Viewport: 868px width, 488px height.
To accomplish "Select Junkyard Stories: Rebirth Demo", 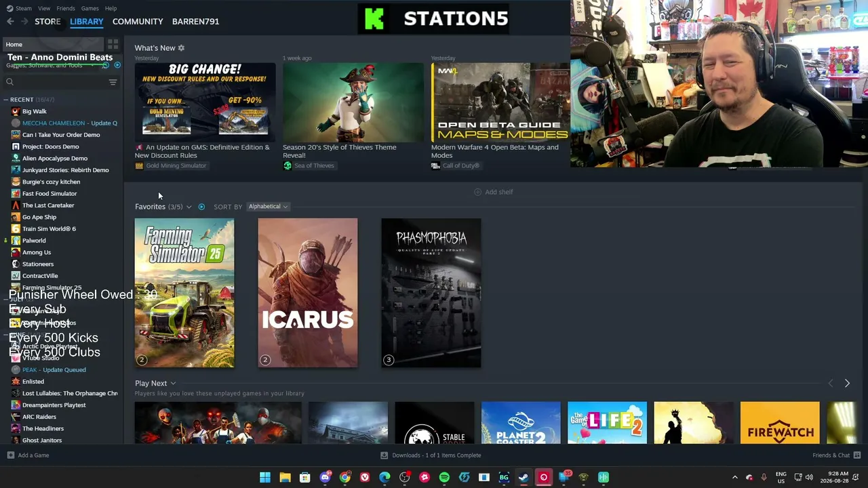I will (x=61, y=170).
